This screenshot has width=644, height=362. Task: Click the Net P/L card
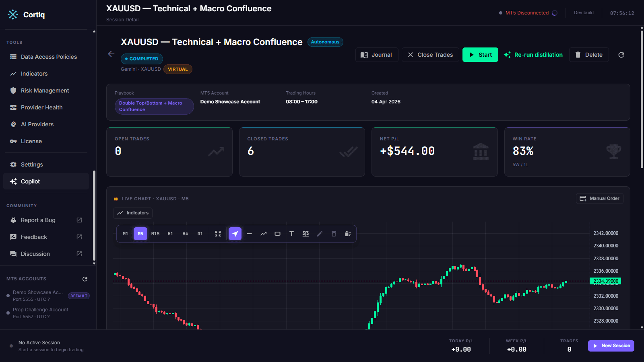(x=435, y=152)
